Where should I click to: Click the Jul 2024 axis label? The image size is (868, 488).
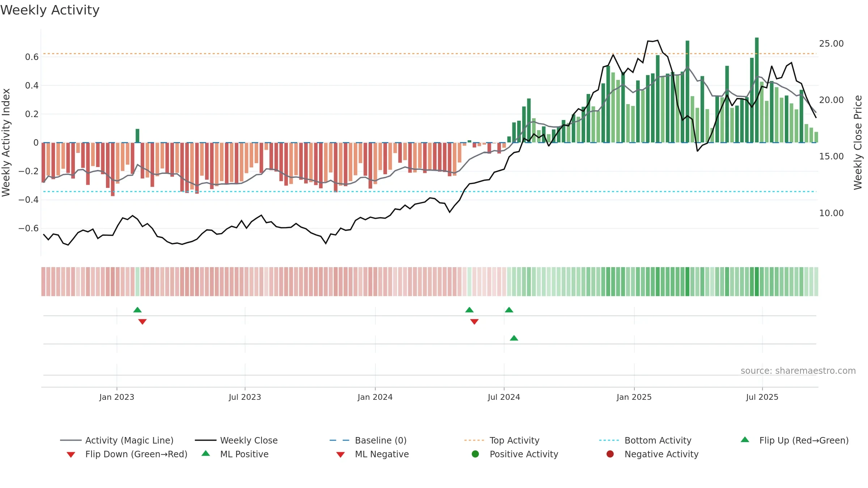click(504, 397)
